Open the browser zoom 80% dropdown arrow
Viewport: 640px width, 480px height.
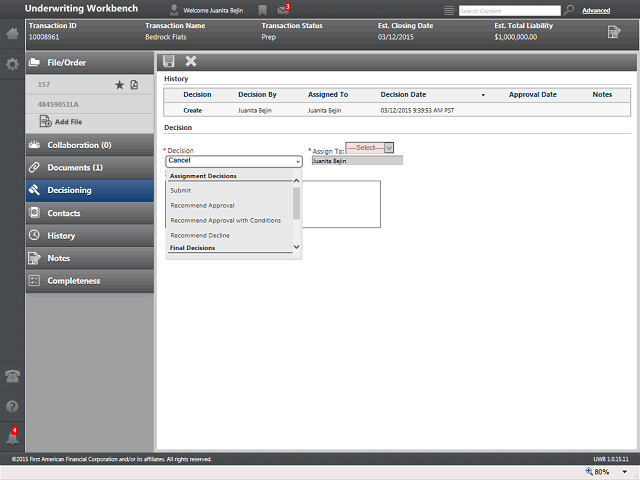point(624,472)
